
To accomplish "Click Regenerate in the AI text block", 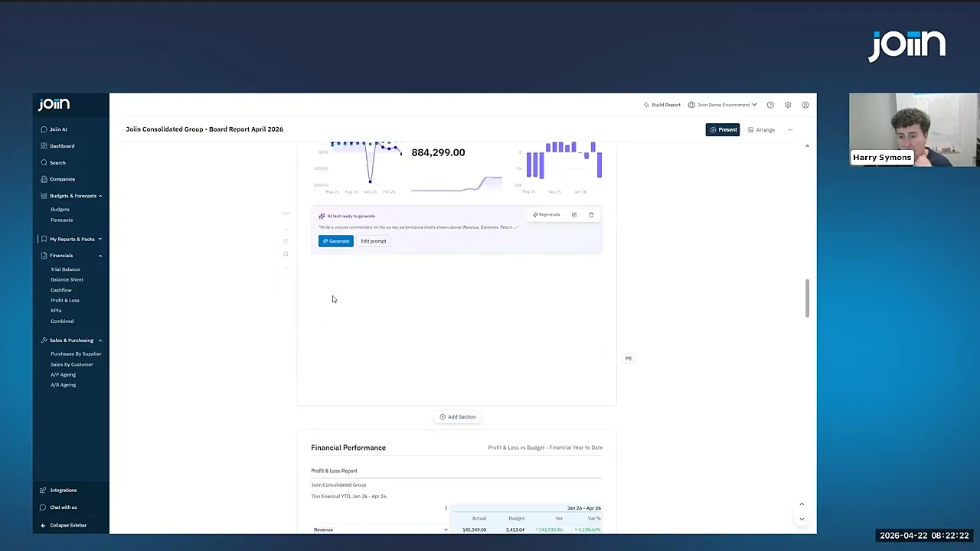I will coord(547,215).
